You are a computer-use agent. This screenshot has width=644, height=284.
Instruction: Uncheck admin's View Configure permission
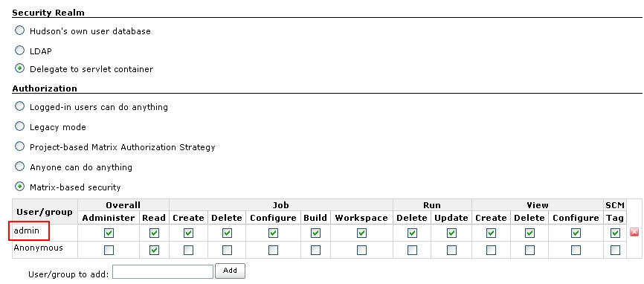pos(576,233)
